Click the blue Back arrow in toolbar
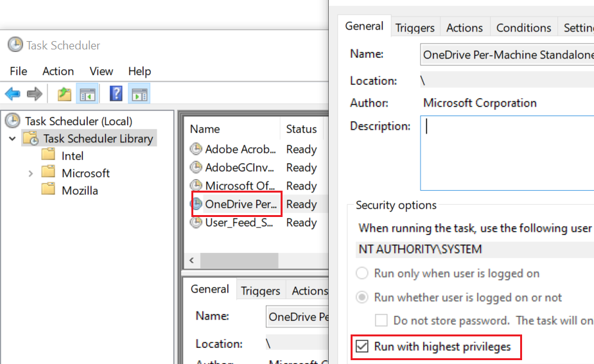 [12, 94]
